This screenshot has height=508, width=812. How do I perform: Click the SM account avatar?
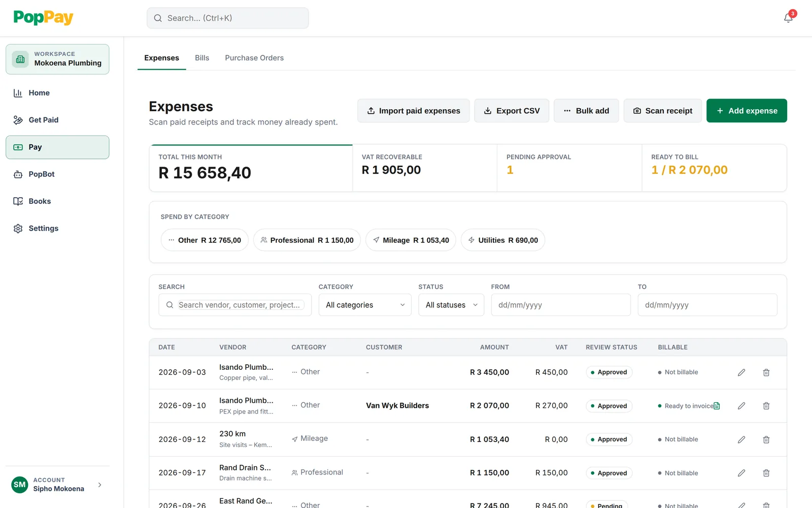pos(20,485)
